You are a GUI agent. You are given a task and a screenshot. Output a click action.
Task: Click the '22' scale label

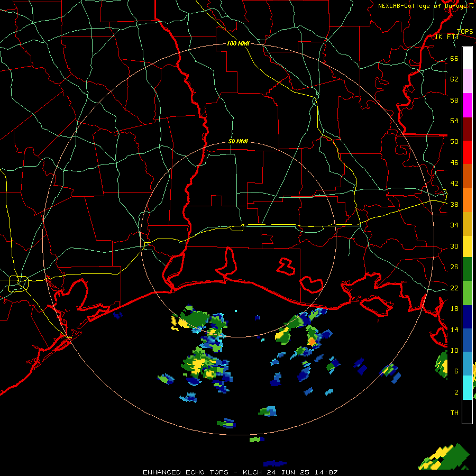click(x=454, y=288)
